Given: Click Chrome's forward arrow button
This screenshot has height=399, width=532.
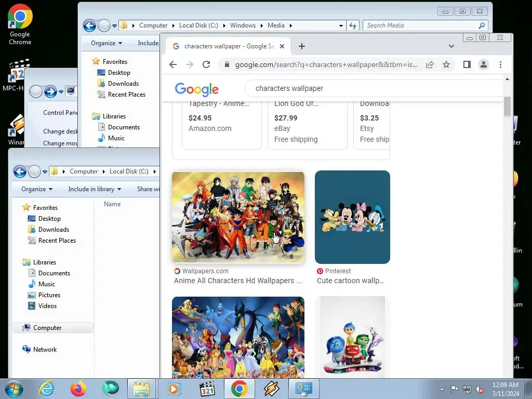Looking at the screenshot, I should point(189,64).
